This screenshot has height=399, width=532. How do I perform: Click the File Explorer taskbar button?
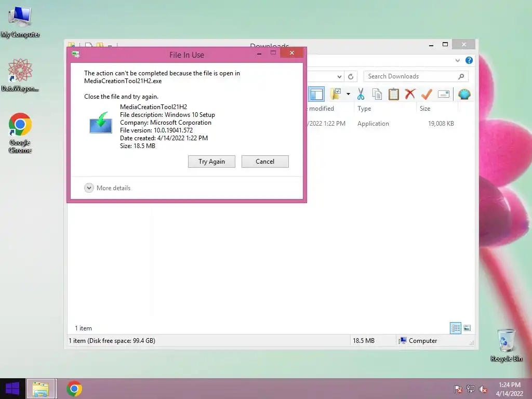pos(41,389)
